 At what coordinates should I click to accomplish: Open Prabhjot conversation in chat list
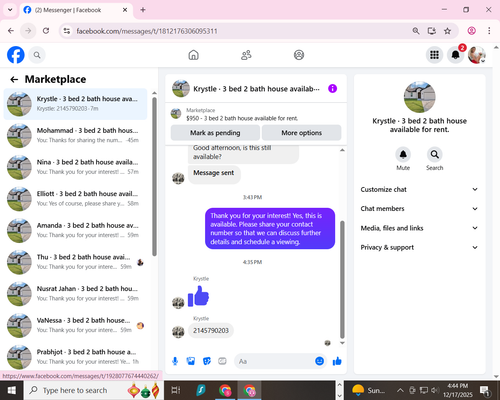pos(75,357)
